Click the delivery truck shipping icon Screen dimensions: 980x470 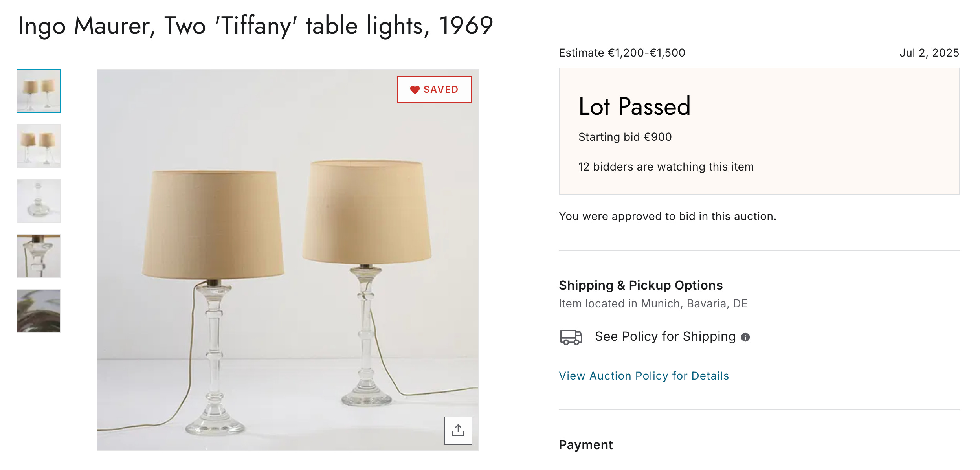pyautogui.click(x=571, y=337)
